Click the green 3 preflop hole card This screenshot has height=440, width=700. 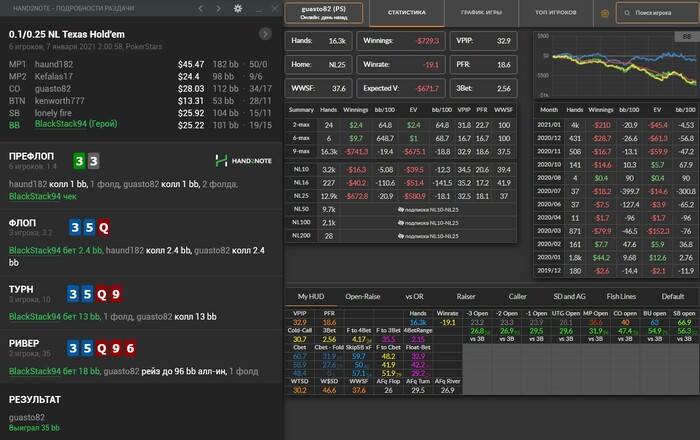[79, 161]
